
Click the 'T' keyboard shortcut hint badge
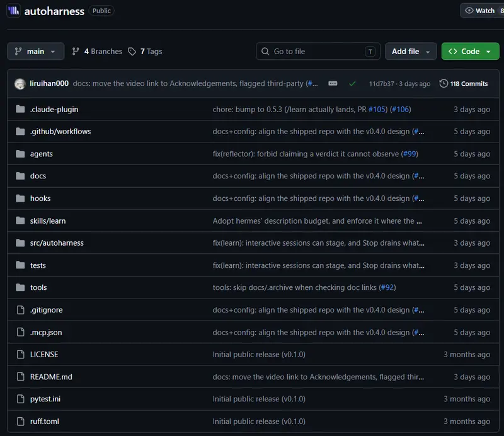[x=370, y=52]
